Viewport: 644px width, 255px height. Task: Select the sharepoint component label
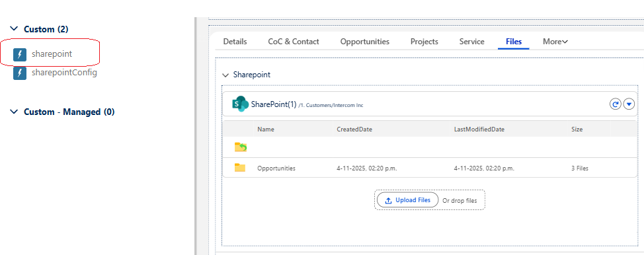(x=52, y=54)
